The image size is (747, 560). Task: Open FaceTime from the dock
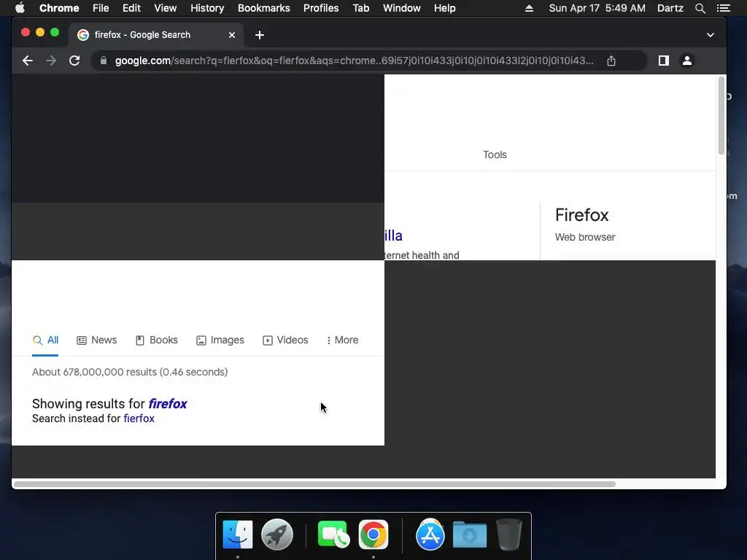click(333, 534)
